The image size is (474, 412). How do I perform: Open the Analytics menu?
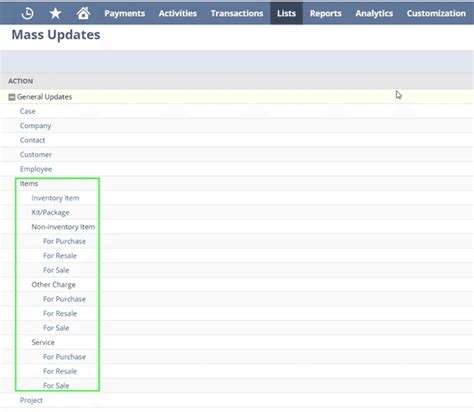pos(374,13)
